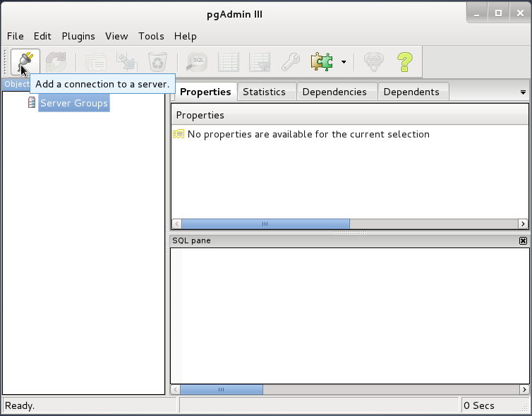Click the Maintenance wrench icon
The height and width of the screenshot is (416, 532).
(x=291, y=62)
